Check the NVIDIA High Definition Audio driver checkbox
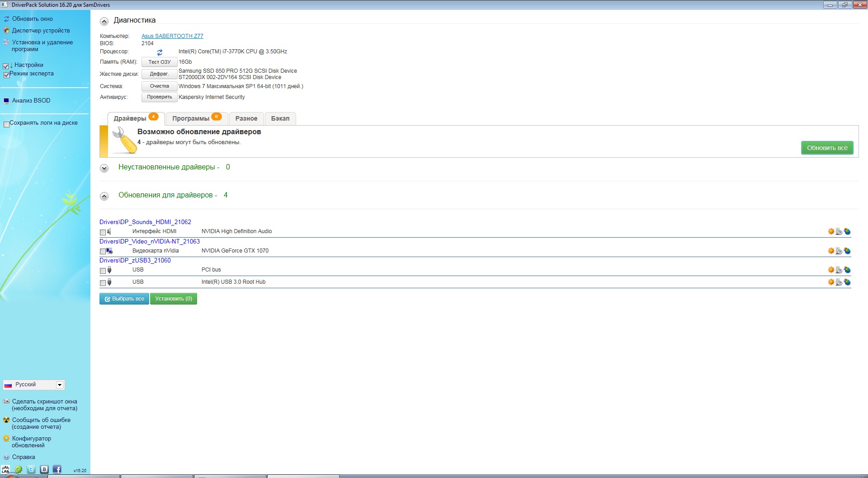Viewport: 868px width, 478px height. tap(103, 232)
